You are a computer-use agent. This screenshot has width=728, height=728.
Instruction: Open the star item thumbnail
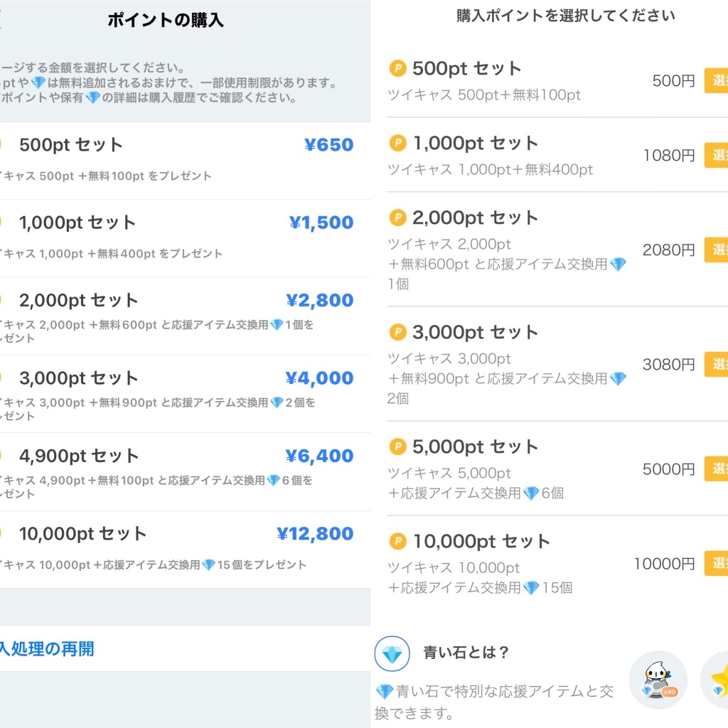pos(715,680)
